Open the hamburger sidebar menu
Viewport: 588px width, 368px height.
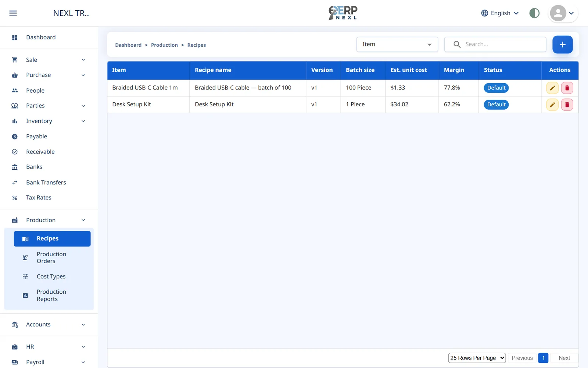[x=13, y=13]
